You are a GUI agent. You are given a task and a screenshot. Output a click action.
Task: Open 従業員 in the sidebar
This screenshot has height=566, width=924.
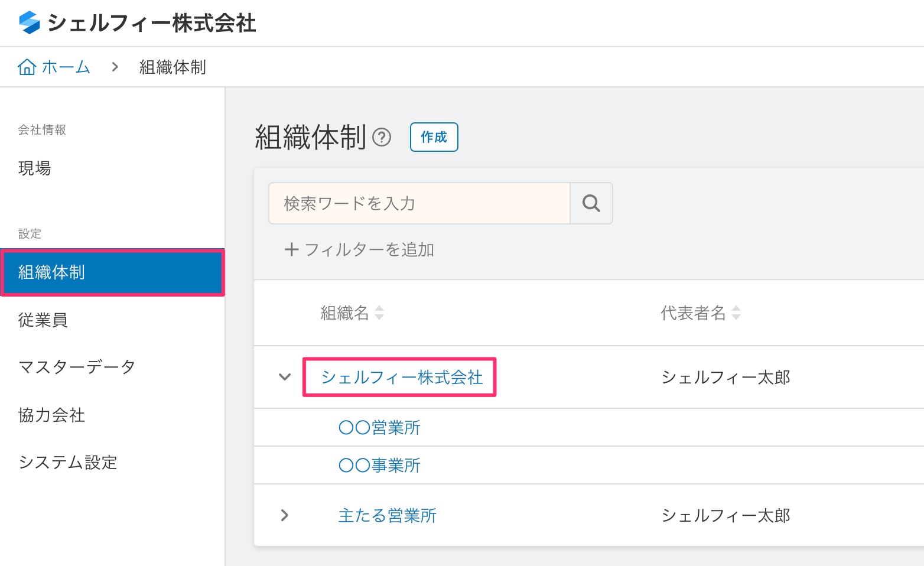(x=43, y=320)
